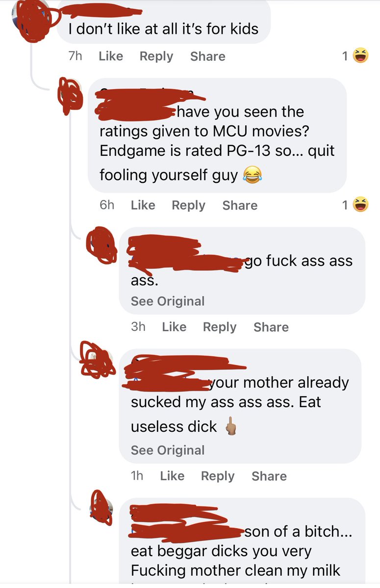Share the 6h MCU ratings comment
The width and height of the screenshot is (380, 588).
[x=240, y=205]
